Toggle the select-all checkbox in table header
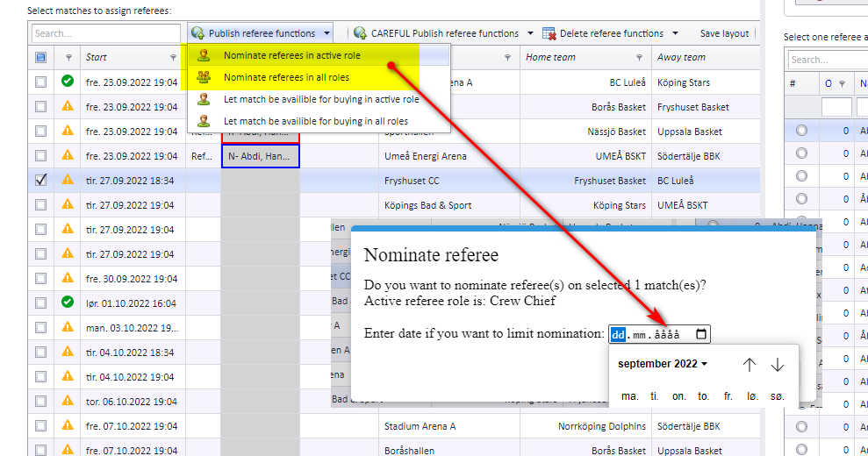 [41, 58]
